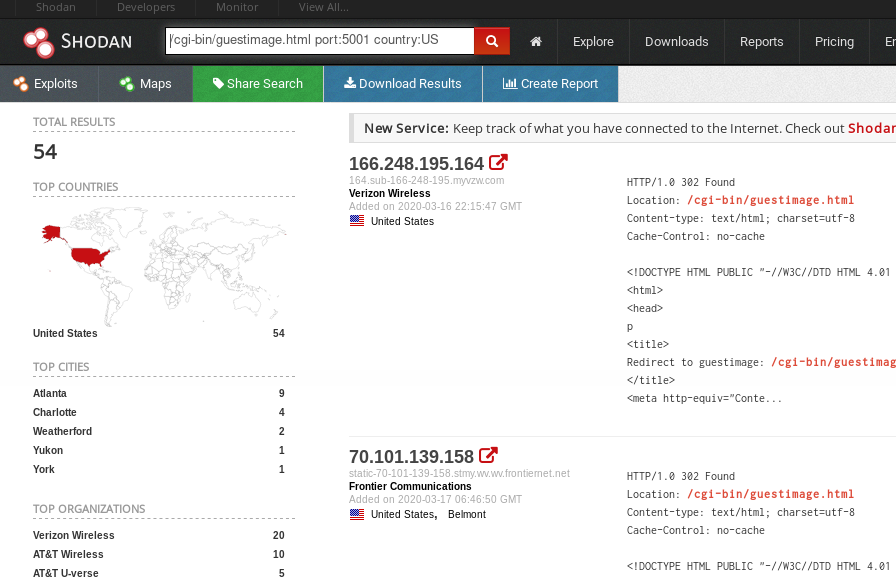
Task: Filter by organization Verizon Wireless in sidebar
Action: click(x=74, y=535)
